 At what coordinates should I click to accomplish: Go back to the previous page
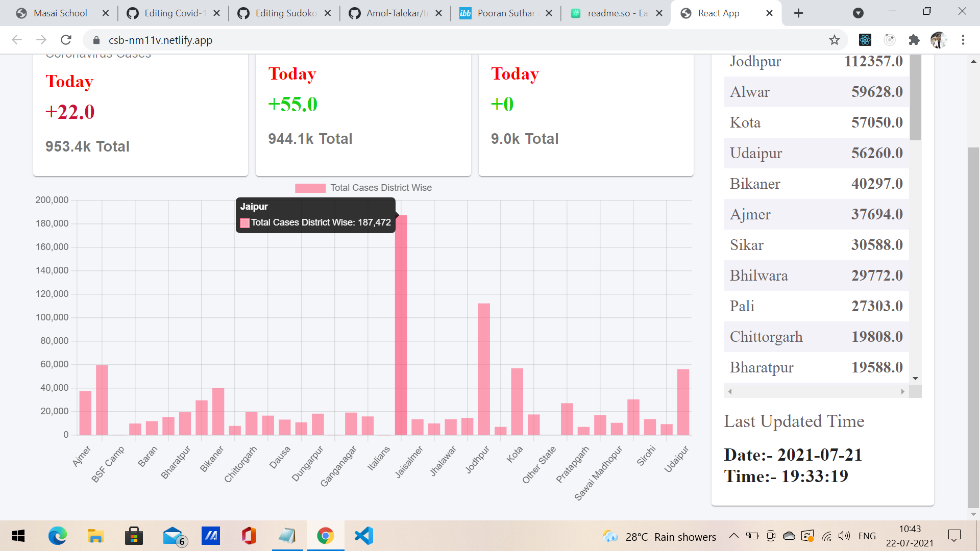(17, 40)
